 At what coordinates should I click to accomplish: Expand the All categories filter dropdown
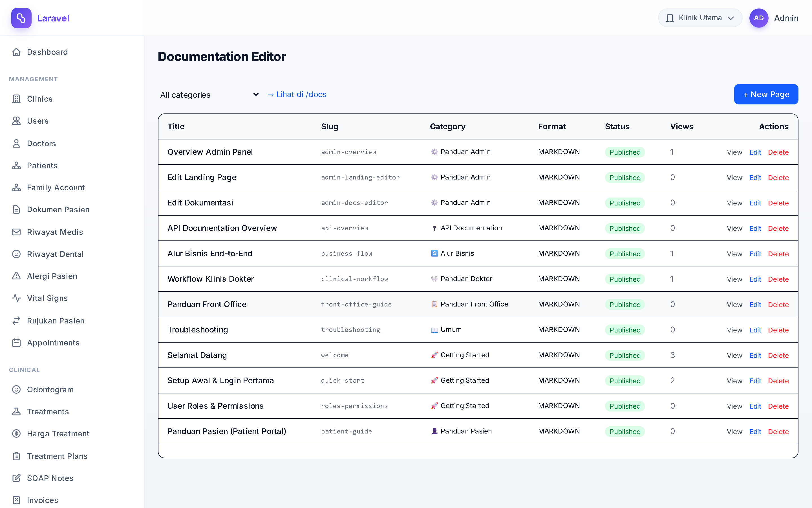click(x=209, y=95)
